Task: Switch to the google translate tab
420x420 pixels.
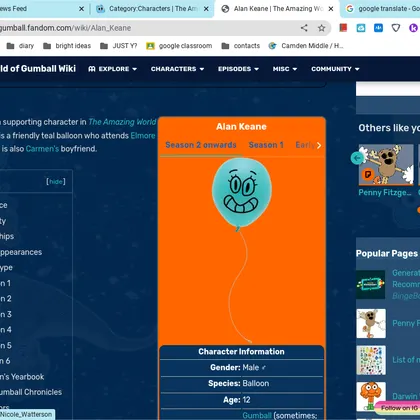Action: tap(382, 9)
